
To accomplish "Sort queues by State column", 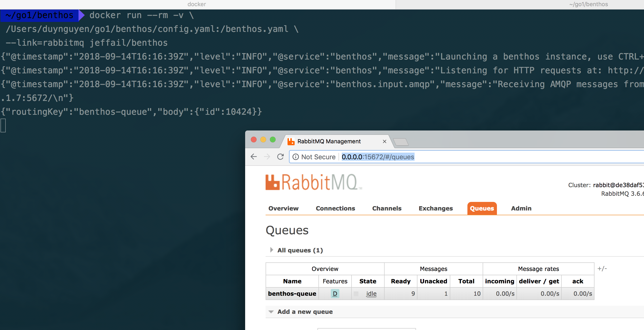I will (367, 281).
